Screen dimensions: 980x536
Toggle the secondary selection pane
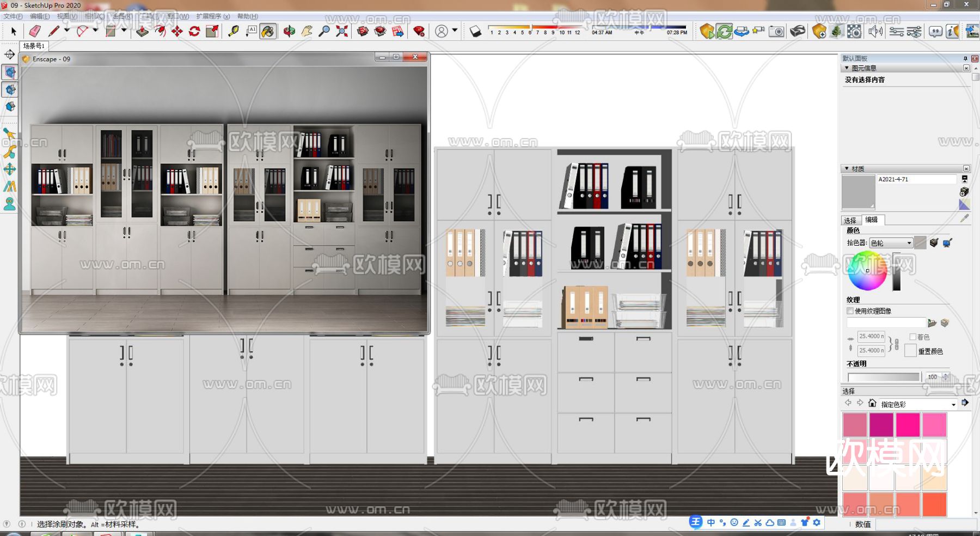tap(964, 179)
